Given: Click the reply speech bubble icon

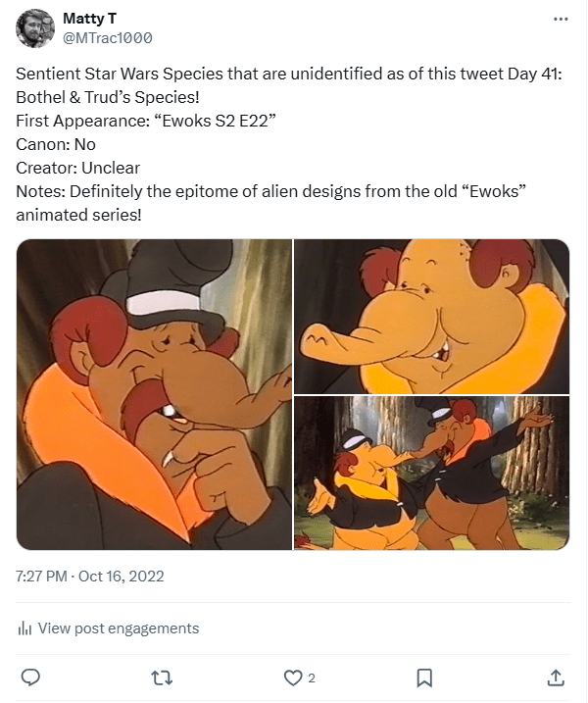Looking at the screenshot, I should (x=30, y=677).
